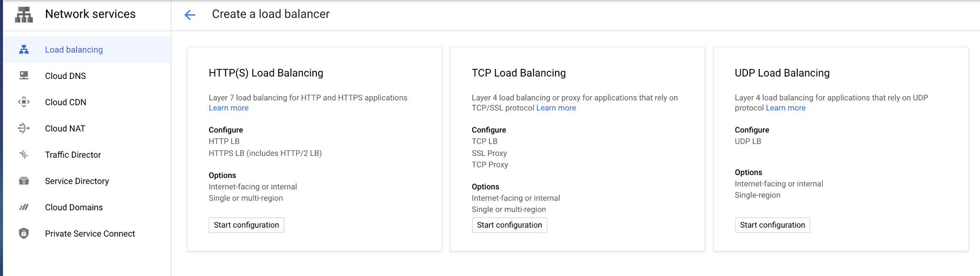Open Learn more link for HTTP(S) balancing
Image resolution: width=980 pixels, height=276 pixels.
[228, 108]
